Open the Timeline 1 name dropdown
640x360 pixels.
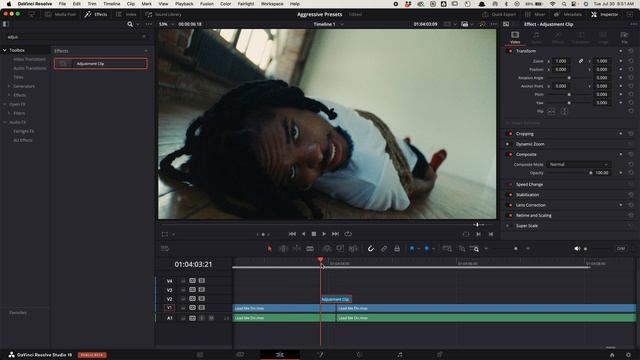pos(342,24)
